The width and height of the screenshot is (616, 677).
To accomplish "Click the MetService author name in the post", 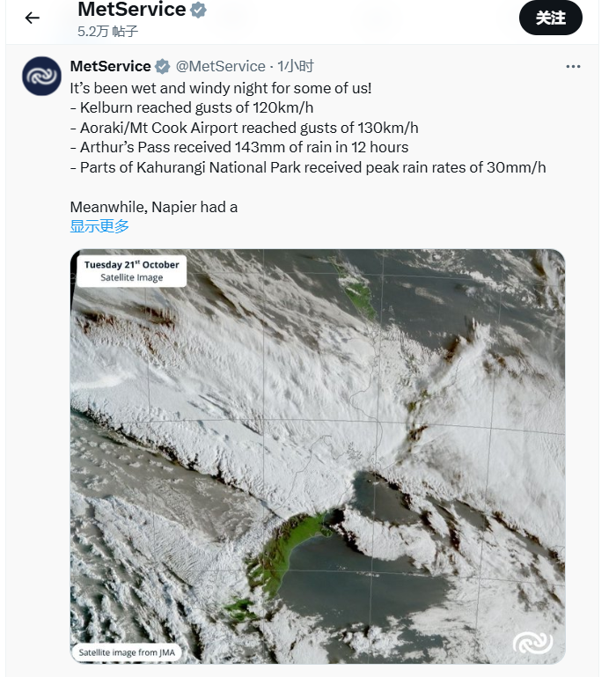I will (x=110, y=66).
